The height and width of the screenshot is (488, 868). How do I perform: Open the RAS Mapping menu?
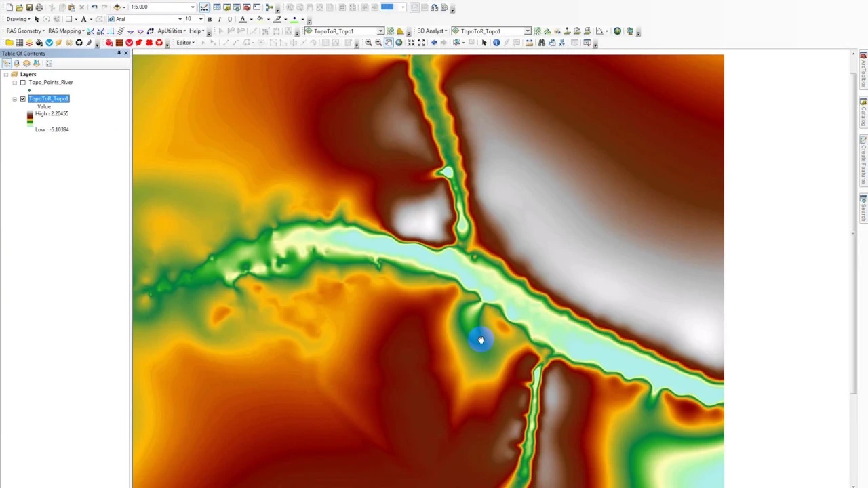[x=66, y=31]
